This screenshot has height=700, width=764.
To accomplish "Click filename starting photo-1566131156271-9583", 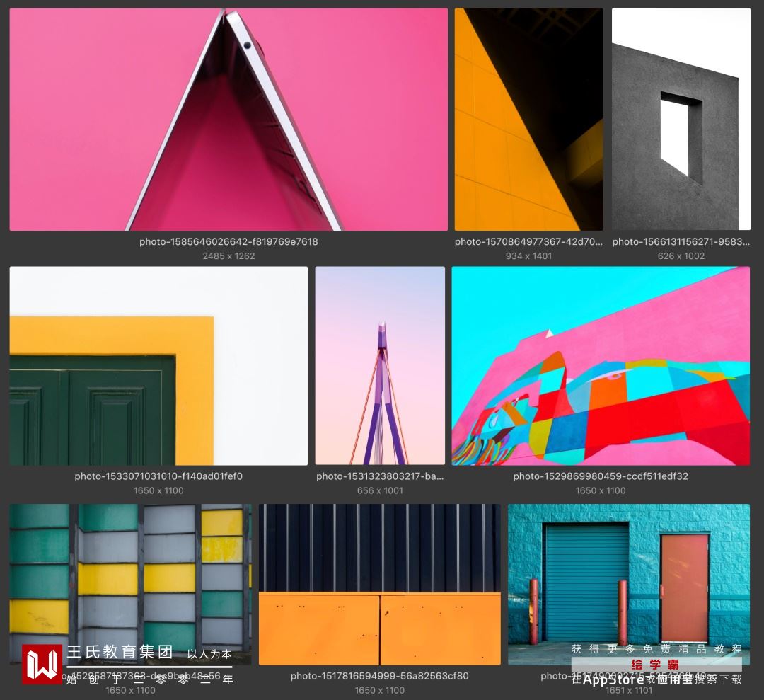I will point(681,242).
